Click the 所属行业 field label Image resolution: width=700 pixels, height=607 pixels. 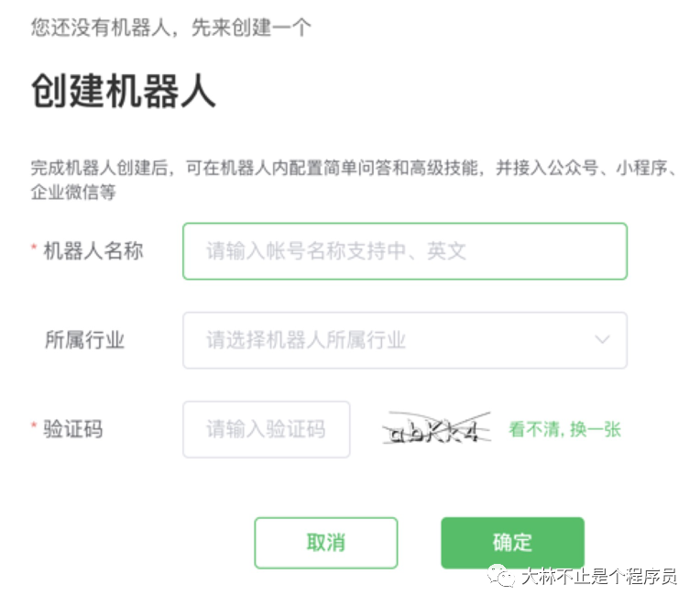coord(84,340)
